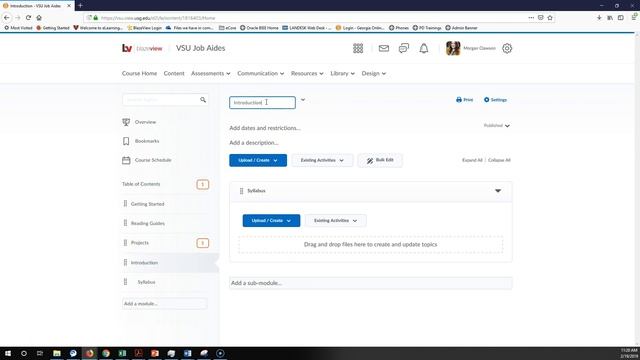The height and width of the screenshot is (360, 640).
Task: Click the user profile picture
Action: point(453,48)
